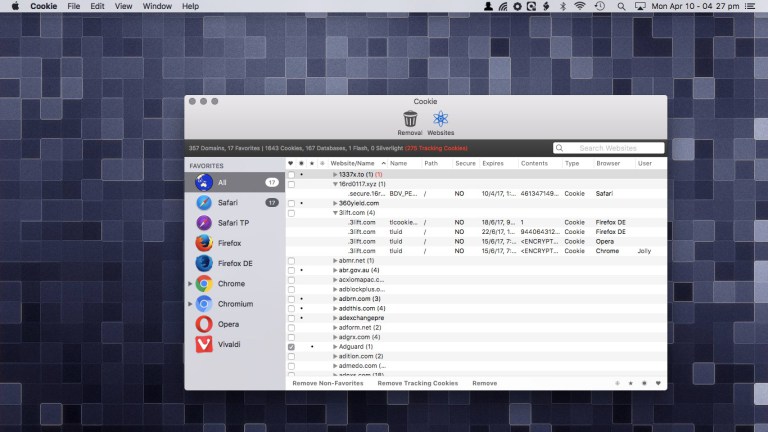The width and height of the screenshot is (768, 432).
Task: Select Safari TP purple compass icon
Action: pos(204,223)
